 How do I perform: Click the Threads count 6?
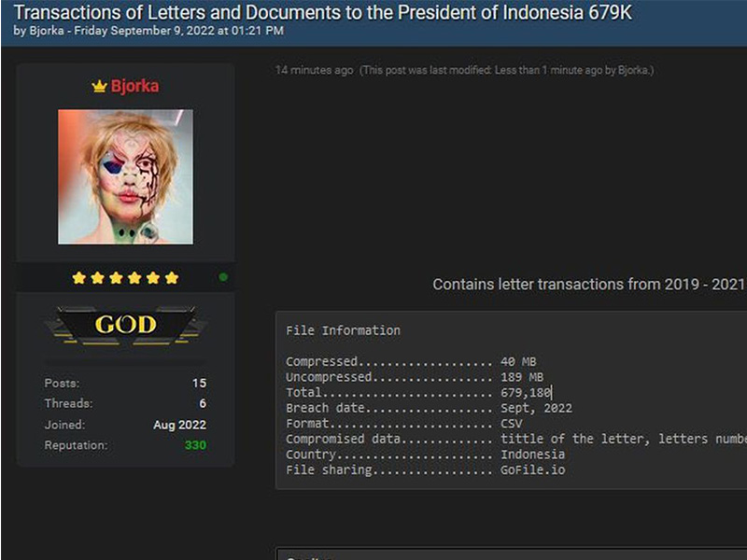pos(203,403)
